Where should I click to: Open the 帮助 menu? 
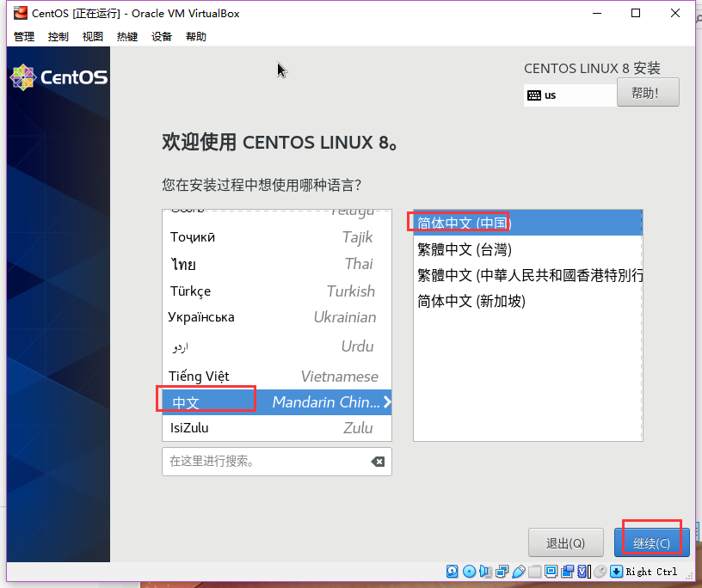pos(196,37)
